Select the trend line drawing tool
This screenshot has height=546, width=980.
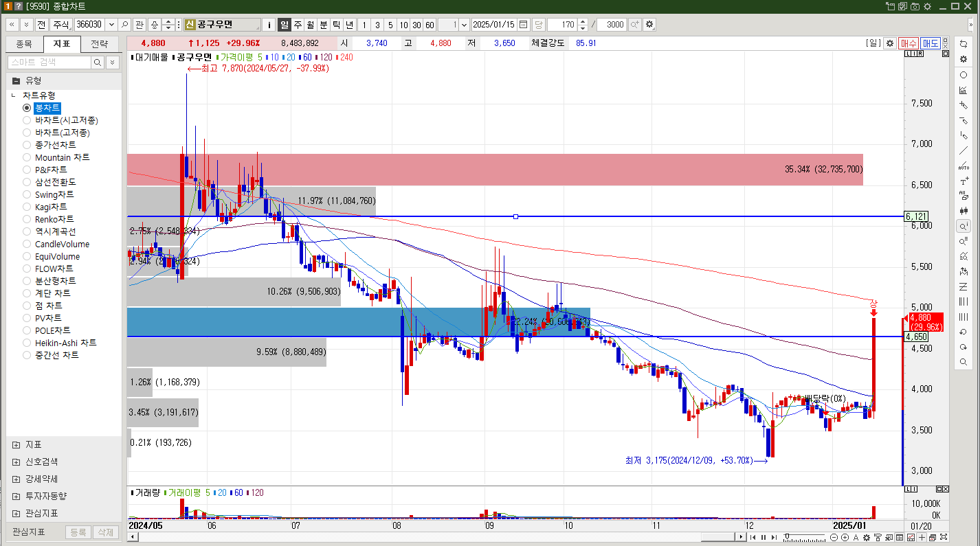(964, 150)
